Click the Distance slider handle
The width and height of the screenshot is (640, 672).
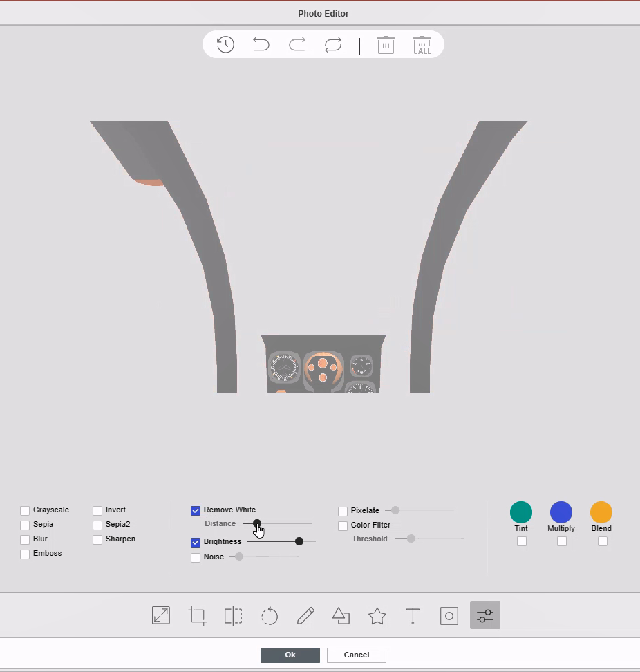[x=257, y=523]
